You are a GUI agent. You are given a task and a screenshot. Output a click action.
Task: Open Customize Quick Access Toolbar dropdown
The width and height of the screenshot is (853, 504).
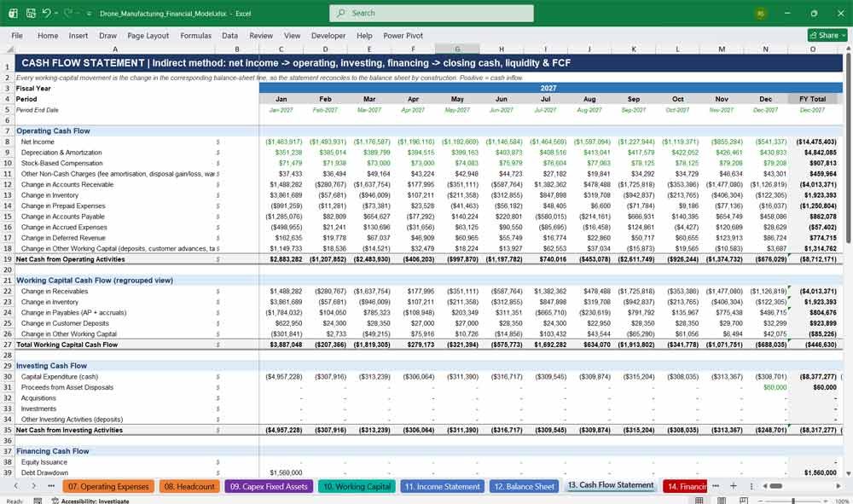coord(89,14)
